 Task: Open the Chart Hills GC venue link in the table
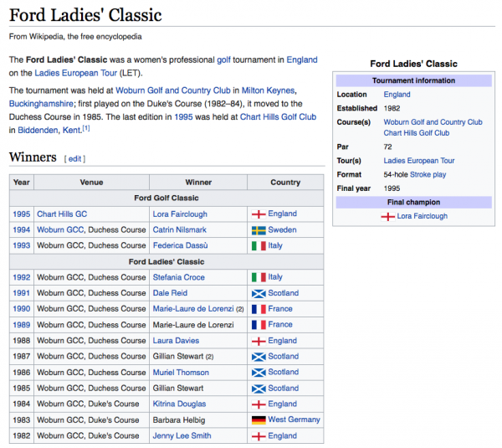(62, 214)
